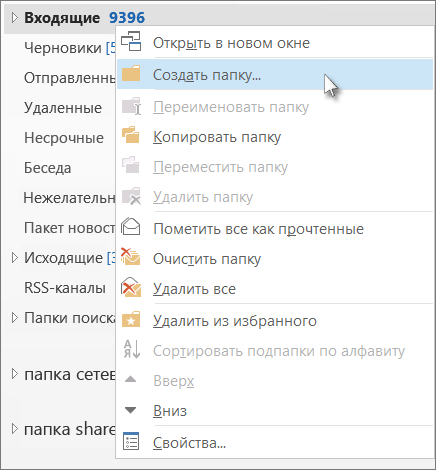The height and width of the screenshot is (470, 436).
Task: Expand the Исходящие folder
Action: click(14, 258)
